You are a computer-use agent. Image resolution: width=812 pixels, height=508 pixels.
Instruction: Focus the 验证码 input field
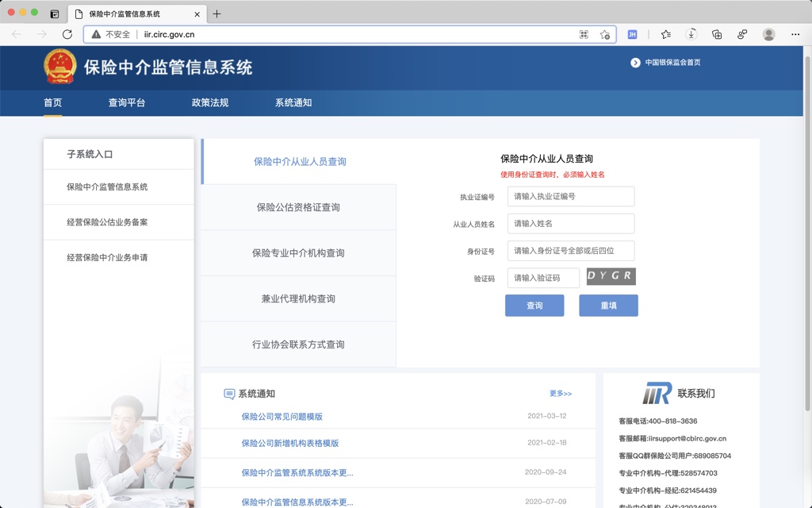click(543, 278)
